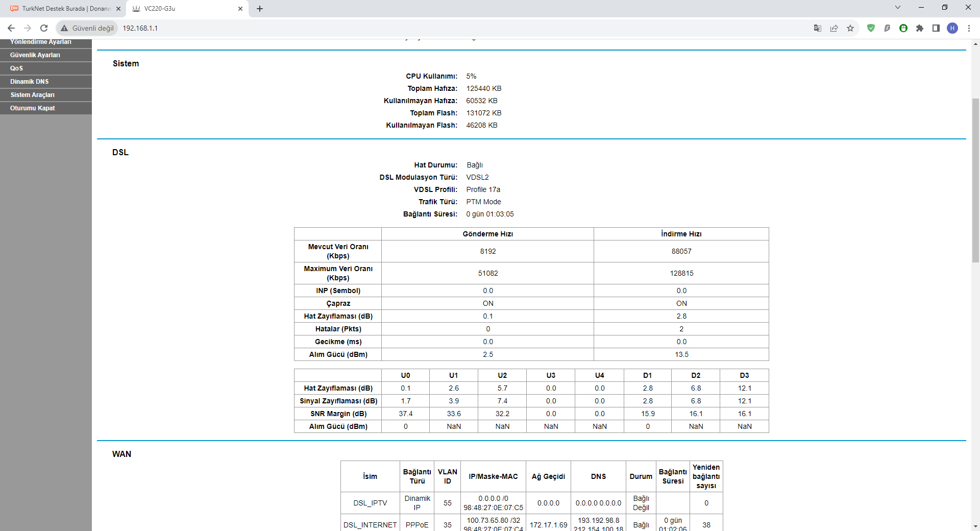This screenshot has height=531, width=980.
Task: Go forward to the next page
Action: [28, 28]
